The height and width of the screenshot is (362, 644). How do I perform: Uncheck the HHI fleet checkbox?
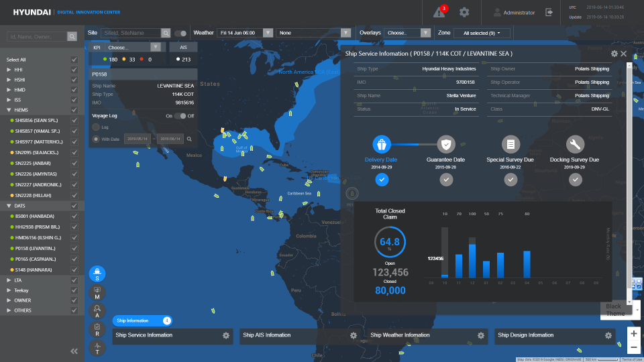[x=74, y=70]
